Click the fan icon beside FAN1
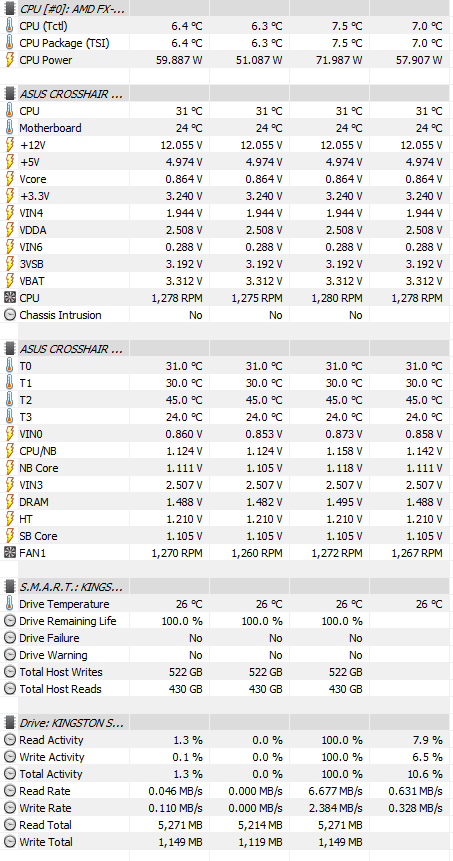Screen dimensions: 453x861 tap(9, 553)
